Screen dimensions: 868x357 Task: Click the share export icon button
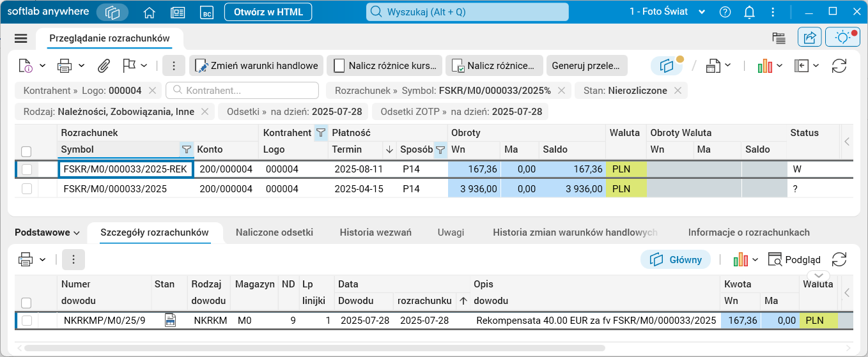click(x=809, y=38)
